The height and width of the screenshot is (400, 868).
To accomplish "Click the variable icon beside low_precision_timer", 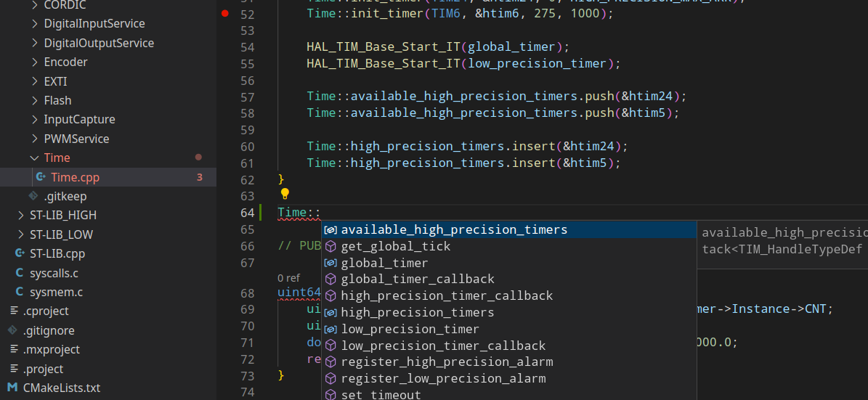I will pos(330,330).
